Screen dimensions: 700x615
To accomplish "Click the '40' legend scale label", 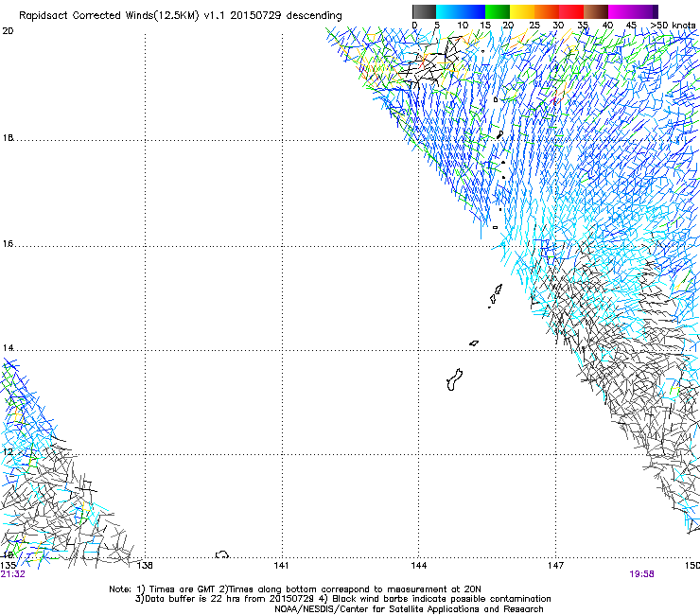I will pyautogui.click(x=607, y=25).
